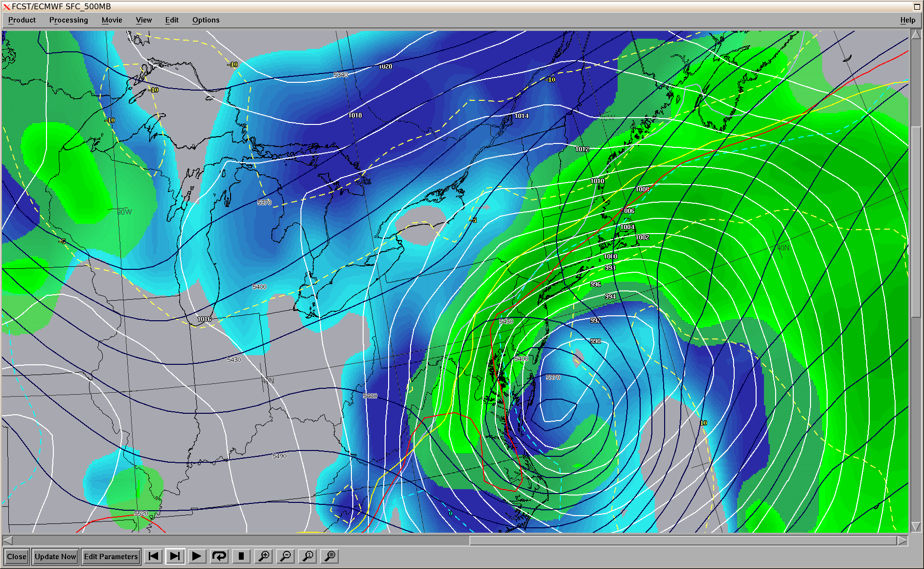The height and width of the screenshot is (569, 924).
Task: Click the 1014 isobar label
Action: pos(522,116)
